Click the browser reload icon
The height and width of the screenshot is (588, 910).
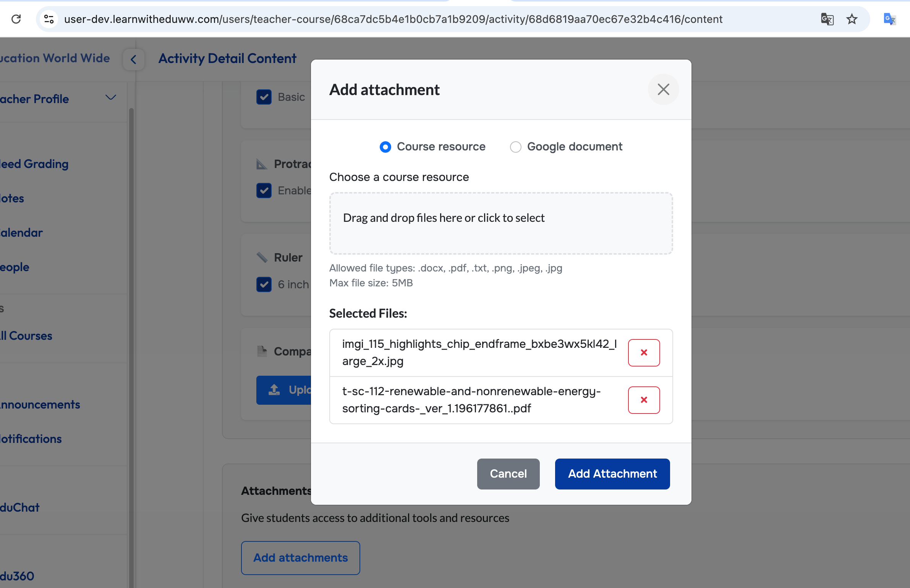(16, 19)
